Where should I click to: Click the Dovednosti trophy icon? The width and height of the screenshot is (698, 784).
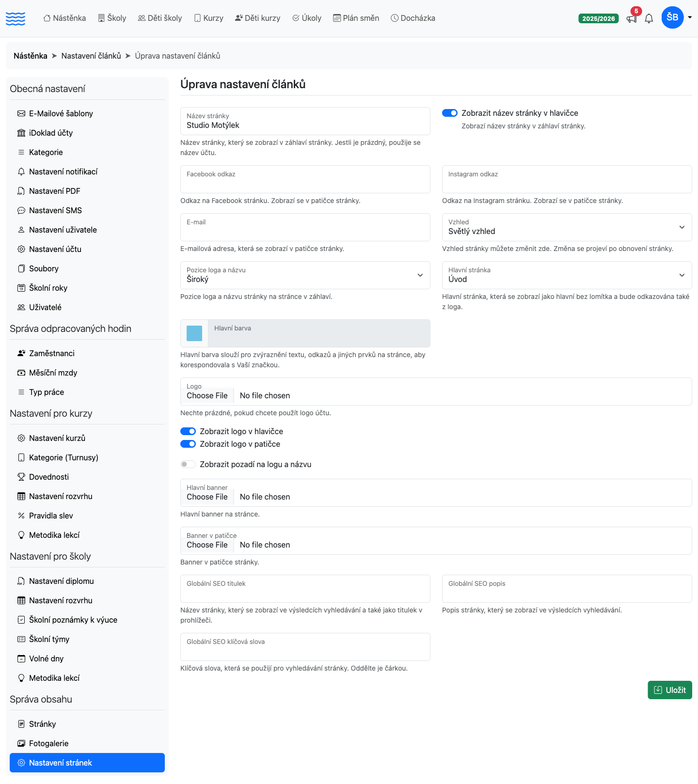(x=21, y=477)
